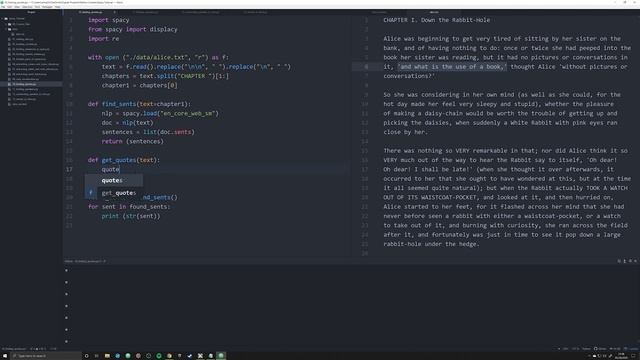Close the active finding quotes editor tab
The image size is (640, 360).
[114, 12]
